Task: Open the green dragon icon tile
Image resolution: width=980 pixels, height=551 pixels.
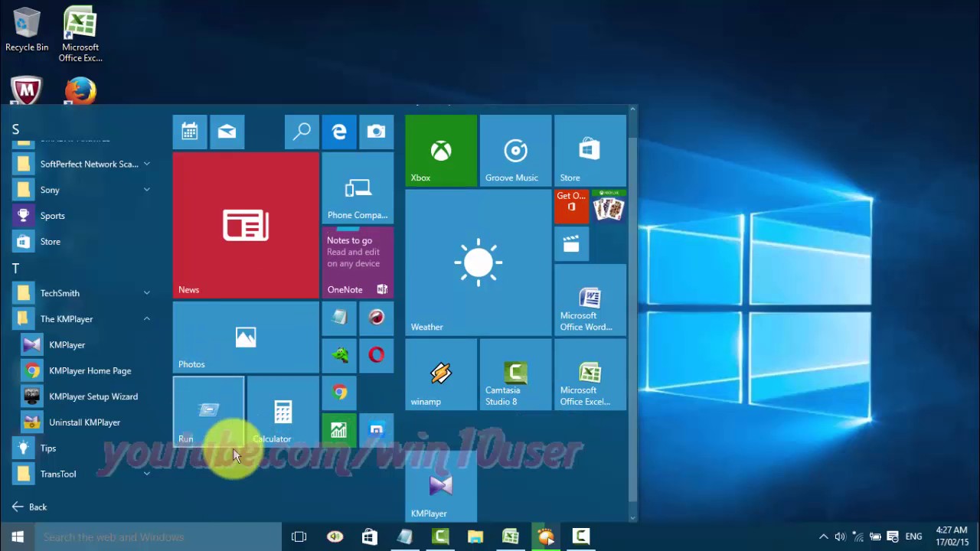Action: 339,355
